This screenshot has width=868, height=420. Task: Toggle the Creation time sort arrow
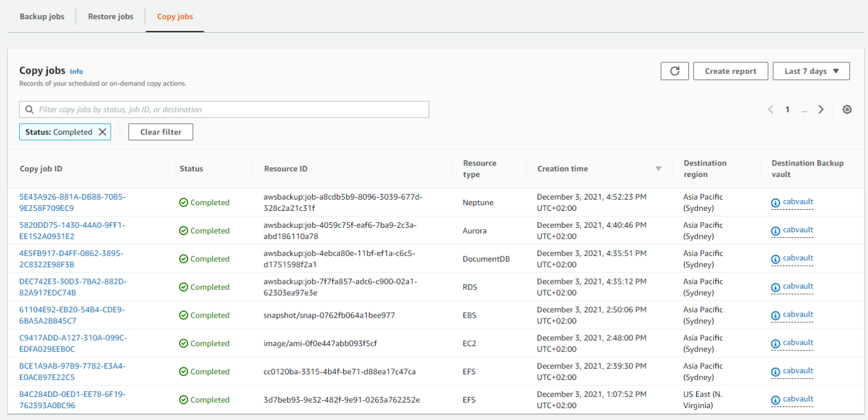pos(658,168)
